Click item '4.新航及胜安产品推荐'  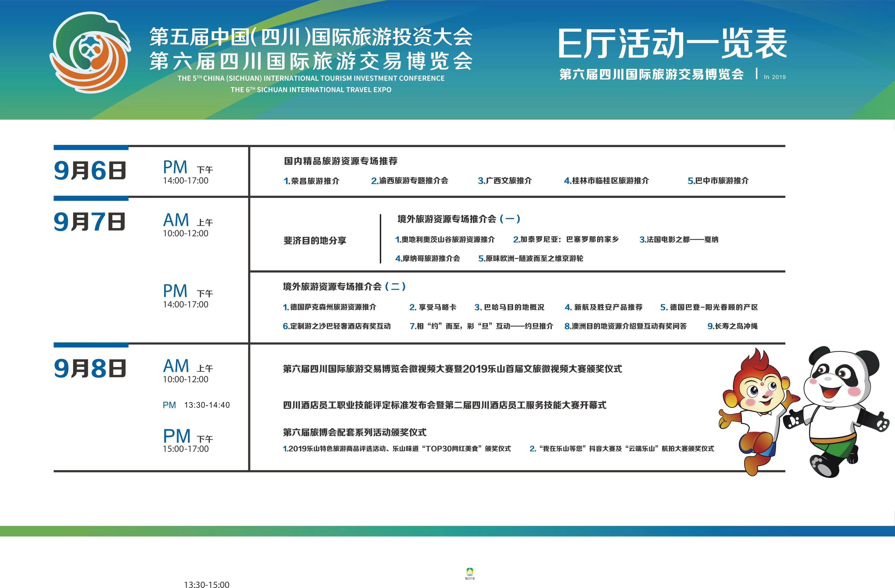[603, 307]
